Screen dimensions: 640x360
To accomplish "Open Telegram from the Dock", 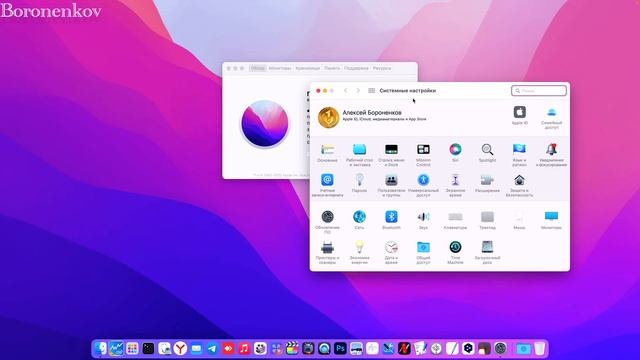I will [x=212, y=348].
